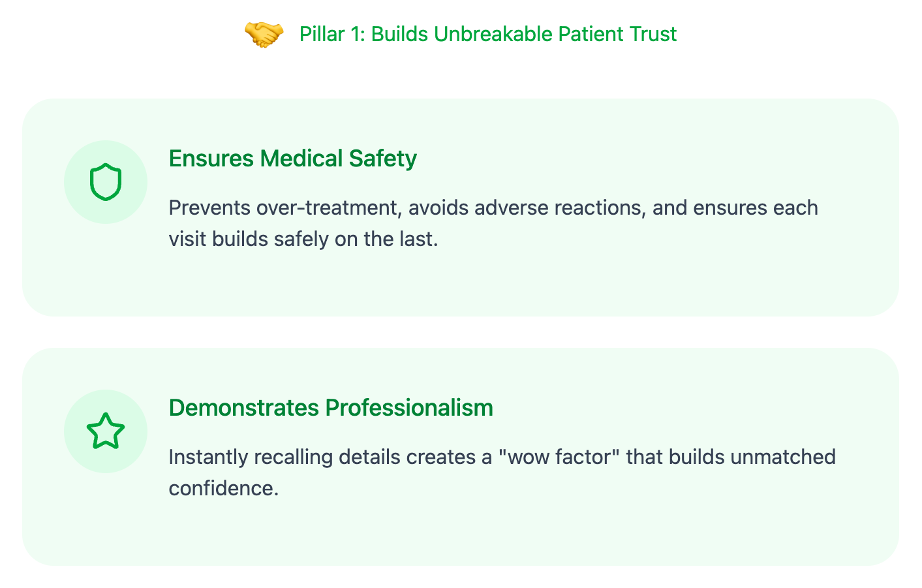Click the handshake emoji beside the title
This screenshot has height=588, width=922.
[x=264, y=34]
